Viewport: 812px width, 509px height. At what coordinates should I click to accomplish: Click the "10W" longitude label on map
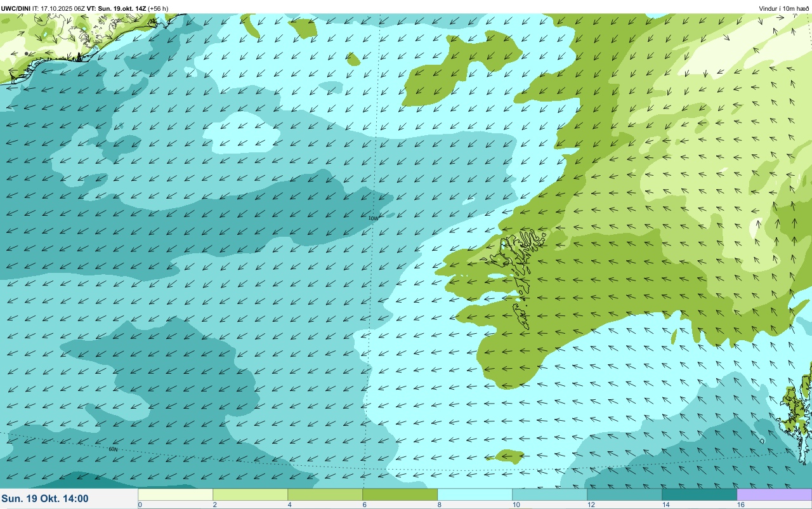click(x=373, y=218)
